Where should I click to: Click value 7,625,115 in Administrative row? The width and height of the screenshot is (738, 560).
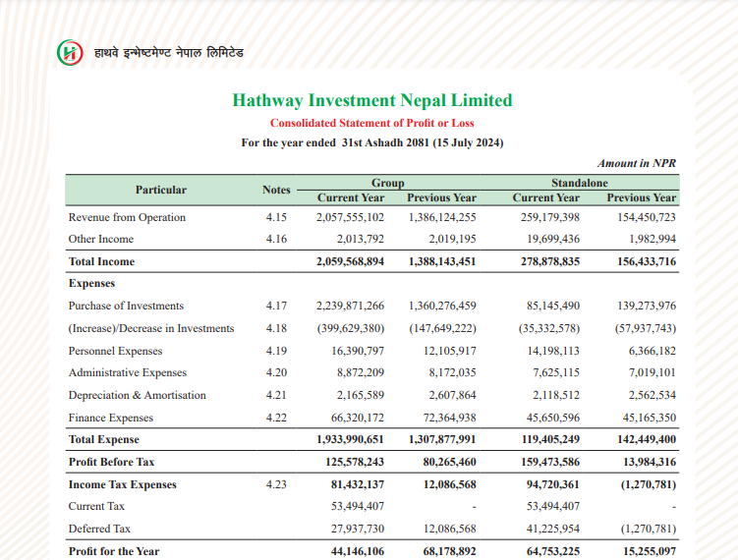[556, 372]
